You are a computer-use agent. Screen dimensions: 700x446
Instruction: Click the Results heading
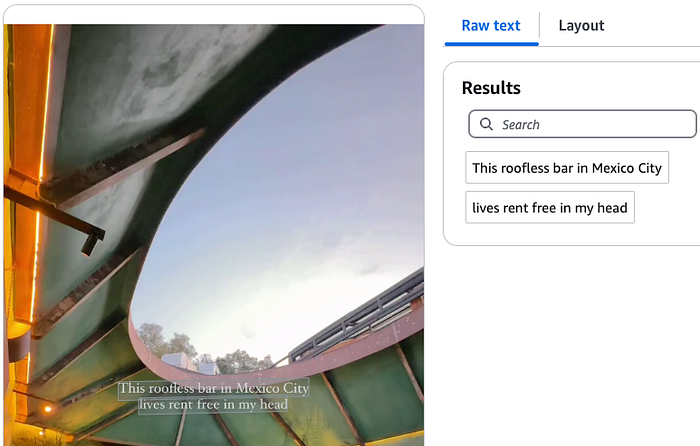click(x=491, y=88)
